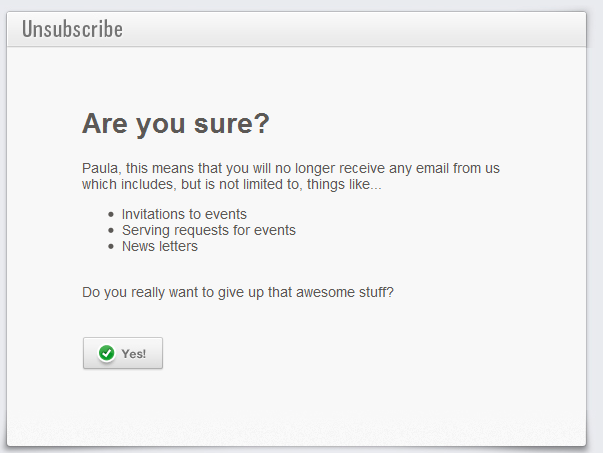Click the 'Yes!' label text on the button
Screen dimensions: 603x453
pyautogui.click(x=133, y=354)
